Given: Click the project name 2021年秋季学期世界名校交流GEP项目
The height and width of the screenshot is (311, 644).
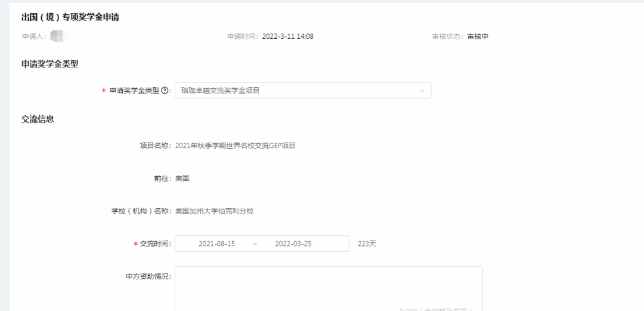Looking at the screenshot, I should tap(235, 146).
